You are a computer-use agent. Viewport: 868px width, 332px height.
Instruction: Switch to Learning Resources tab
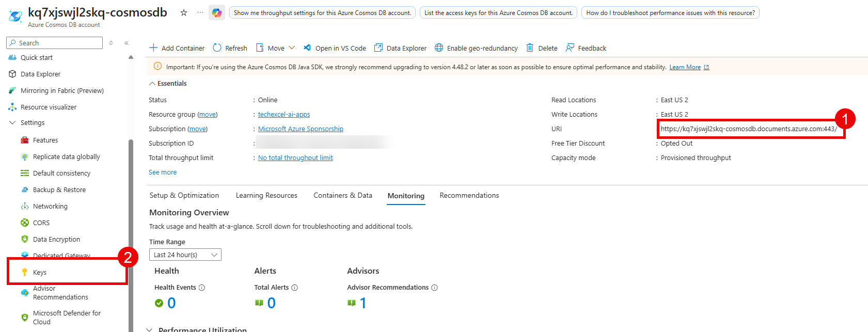[266, 195]
